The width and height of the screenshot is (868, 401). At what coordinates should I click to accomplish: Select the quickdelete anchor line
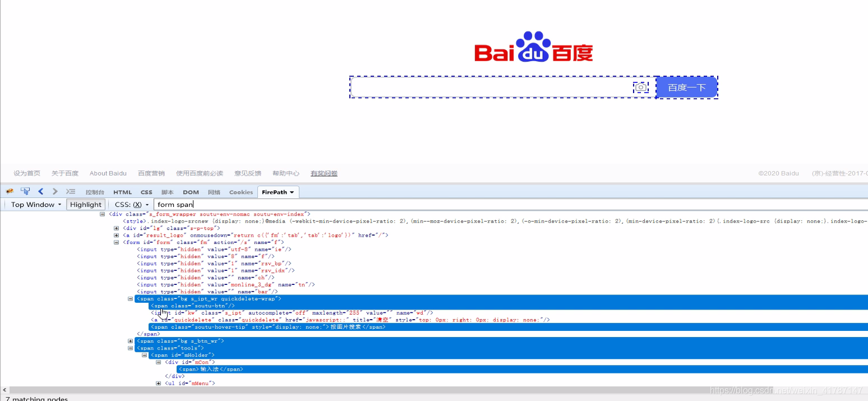click(350, 320)
